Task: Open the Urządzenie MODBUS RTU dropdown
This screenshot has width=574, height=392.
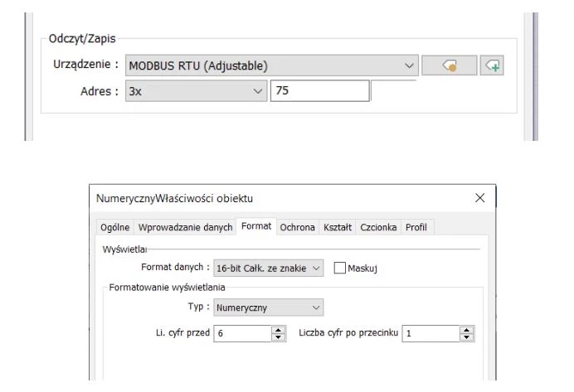Action: 409,65
